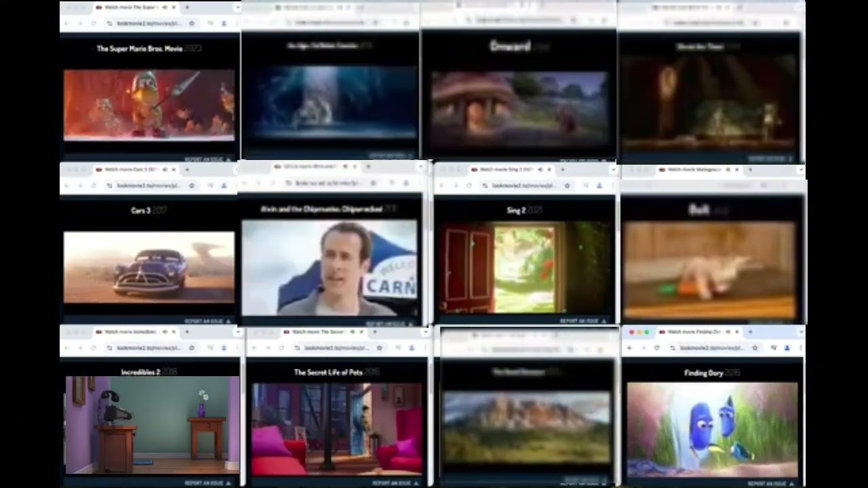Go forward in Finding Dory window
Viewport: 868px width, 488px height.
643,348
